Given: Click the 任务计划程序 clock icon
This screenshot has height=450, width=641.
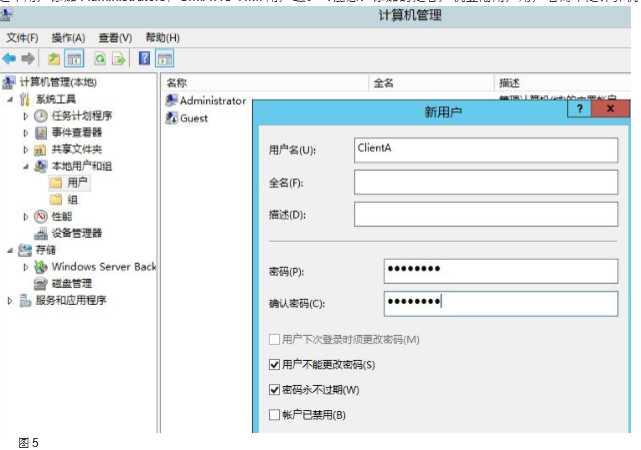Looking at the screenshot, I should 40,116.
